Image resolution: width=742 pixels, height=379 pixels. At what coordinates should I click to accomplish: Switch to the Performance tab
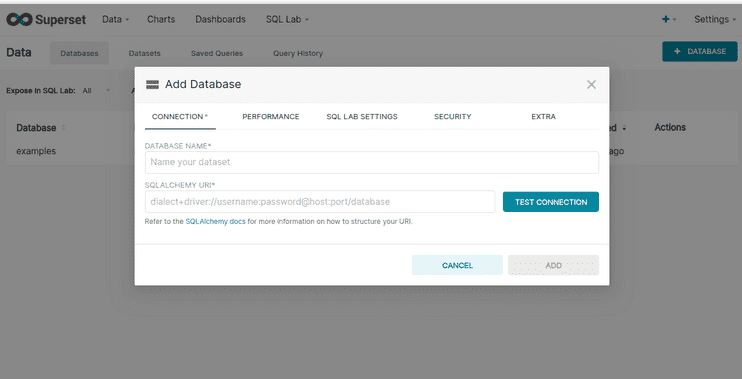pyautogui.click(x=271, y=116)
